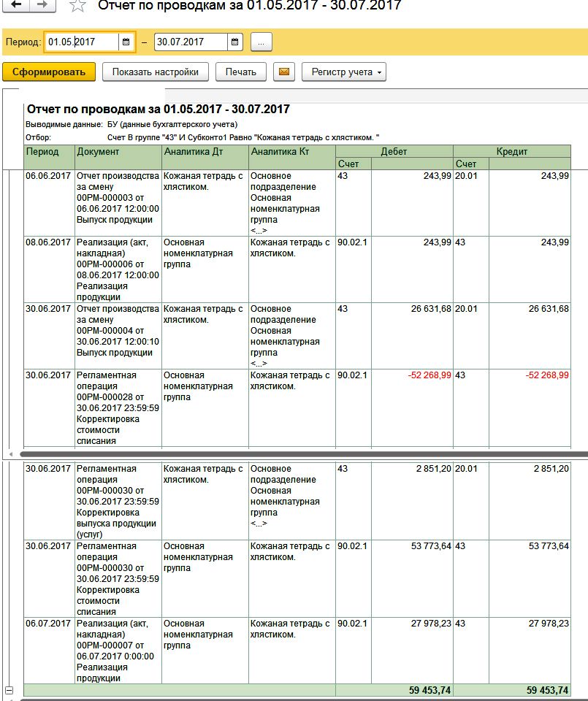588x701 pixels.
Task: Select the red -52 268,99 debit cell
Action: pyautogui.click(x=411, y=375)
